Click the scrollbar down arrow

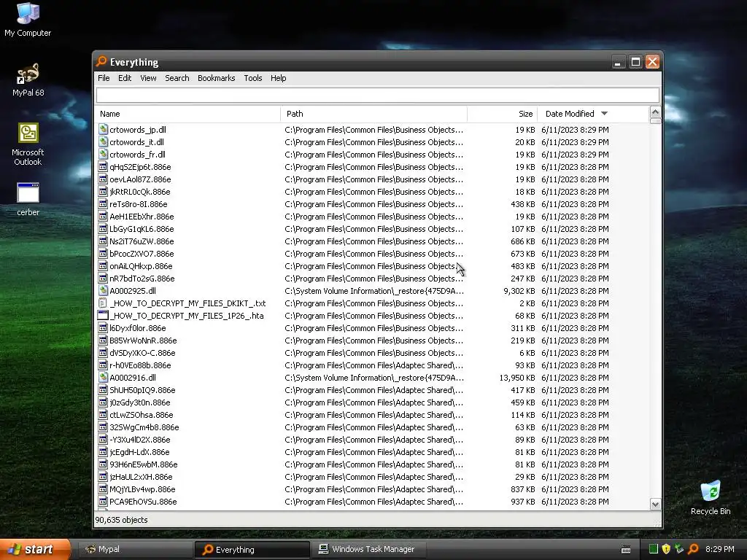pos(655,505)
